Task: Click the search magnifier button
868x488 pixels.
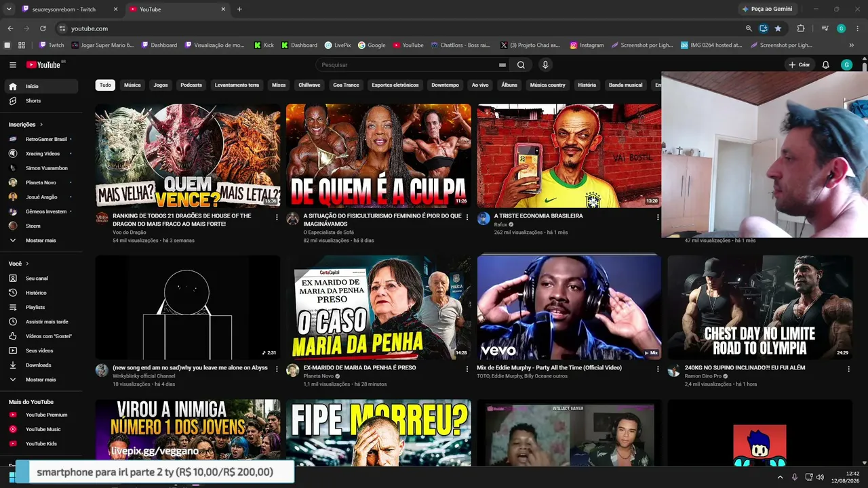Action: (x=521, y=65)
